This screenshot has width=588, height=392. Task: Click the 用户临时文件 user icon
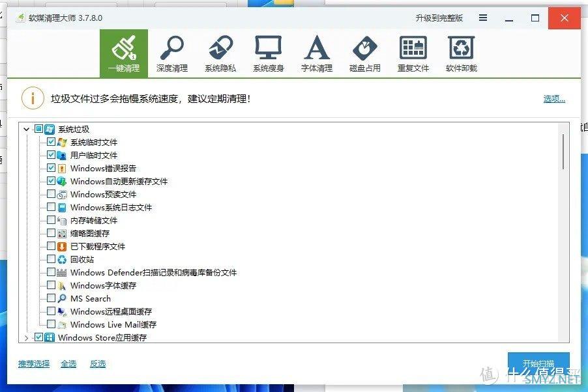62,155
